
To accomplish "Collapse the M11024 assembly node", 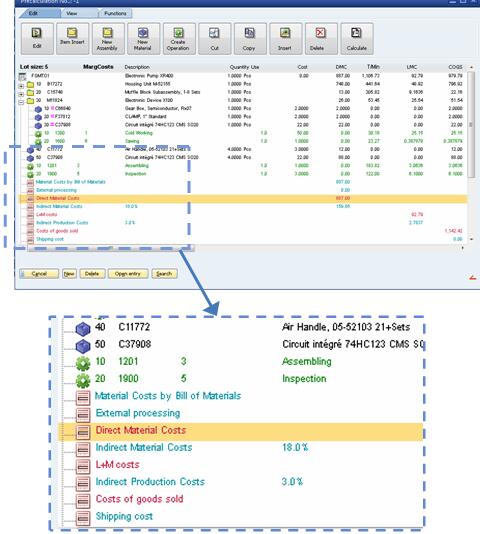I will pyautogui.click(x=21, y=102).
